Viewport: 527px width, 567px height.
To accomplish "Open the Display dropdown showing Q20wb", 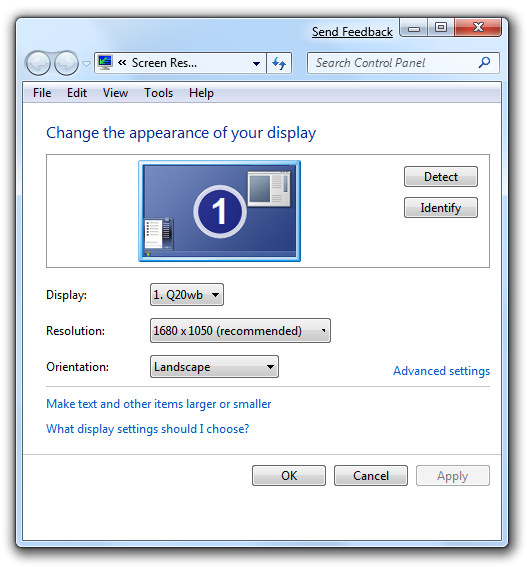I will 187,295.
